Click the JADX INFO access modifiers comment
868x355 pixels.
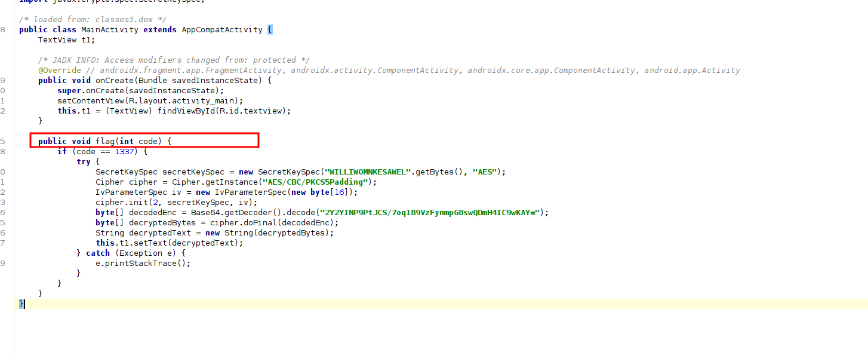(x=174, y=60)
